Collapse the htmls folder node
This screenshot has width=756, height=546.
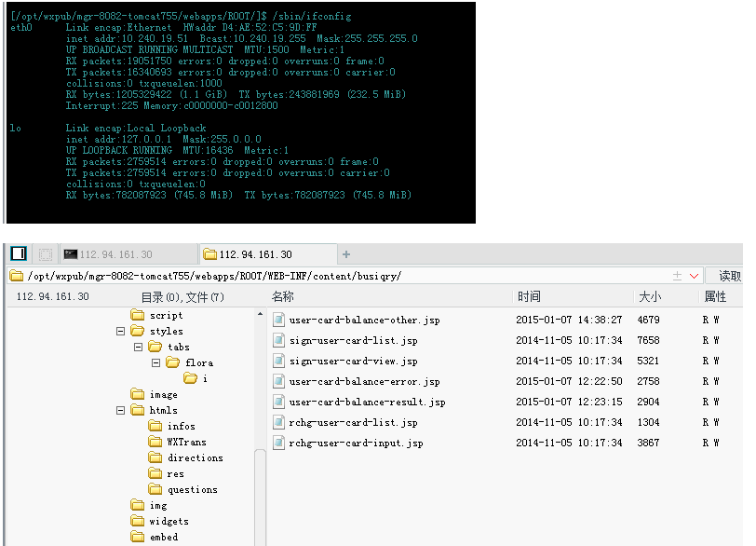pyautogui.click(x=120, y=410)
